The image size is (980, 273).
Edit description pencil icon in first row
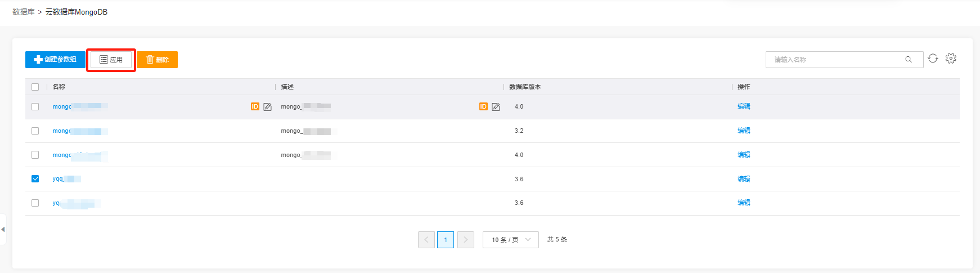point(496,107)
